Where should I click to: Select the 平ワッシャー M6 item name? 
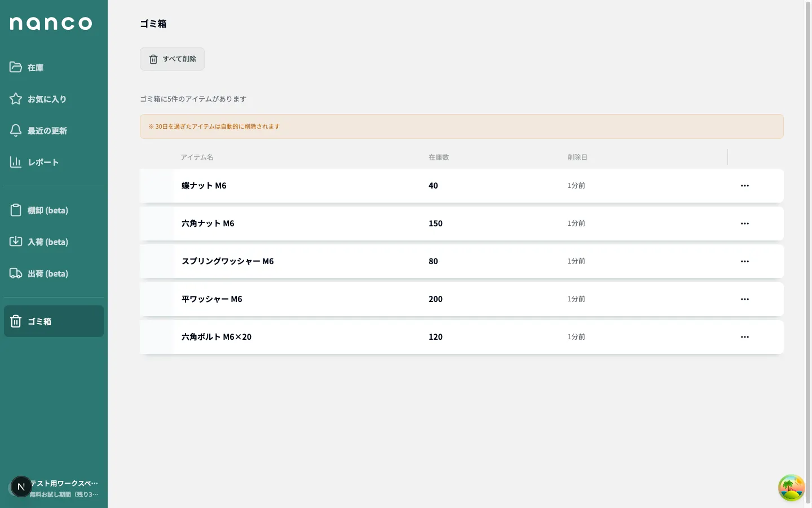212,299
